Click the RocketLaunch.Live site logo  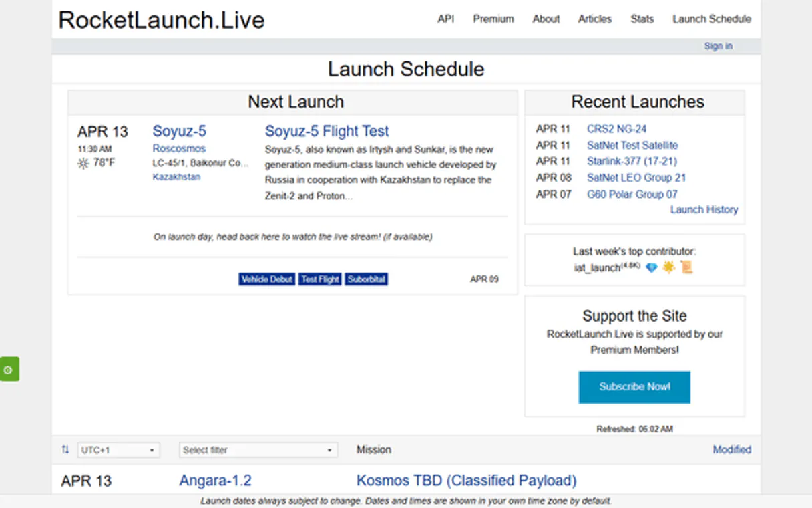pyautogui.click(x=162, y=20)
